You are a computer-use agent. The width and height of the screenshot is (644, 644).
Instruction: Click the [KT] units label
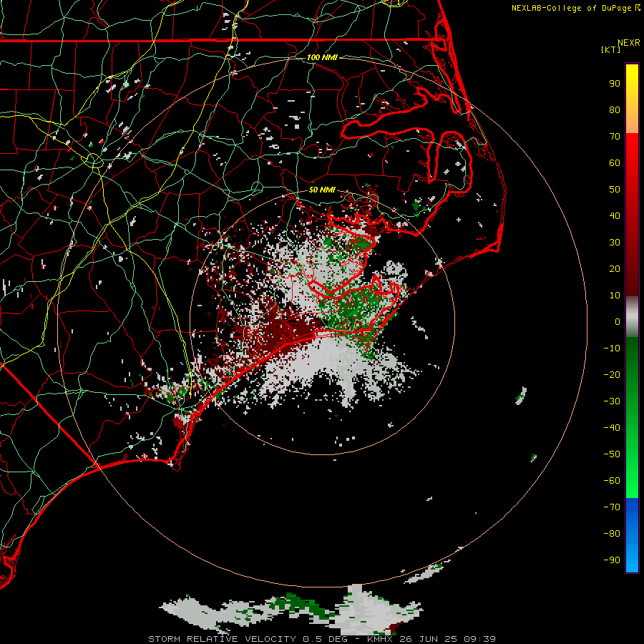(611, 49)
